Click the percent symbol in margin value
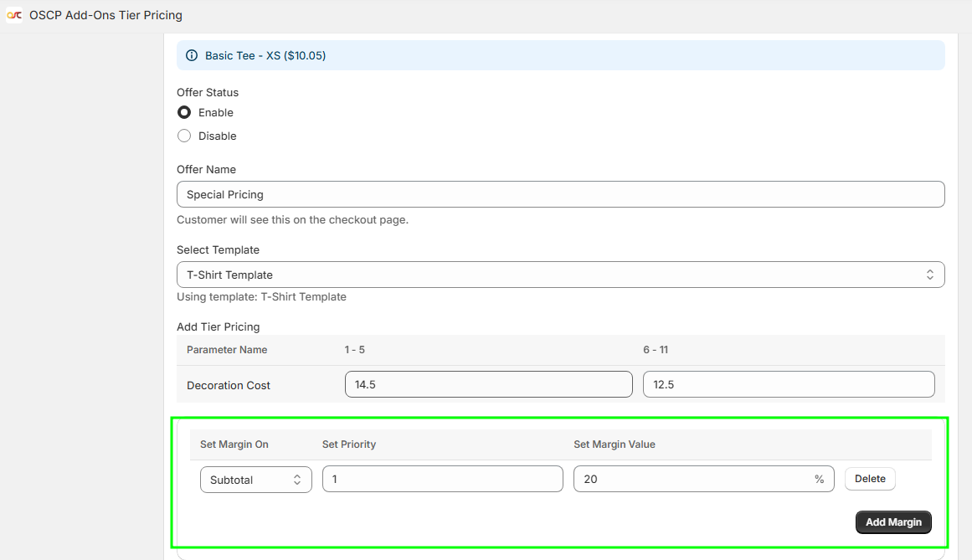 pos(819,480)
